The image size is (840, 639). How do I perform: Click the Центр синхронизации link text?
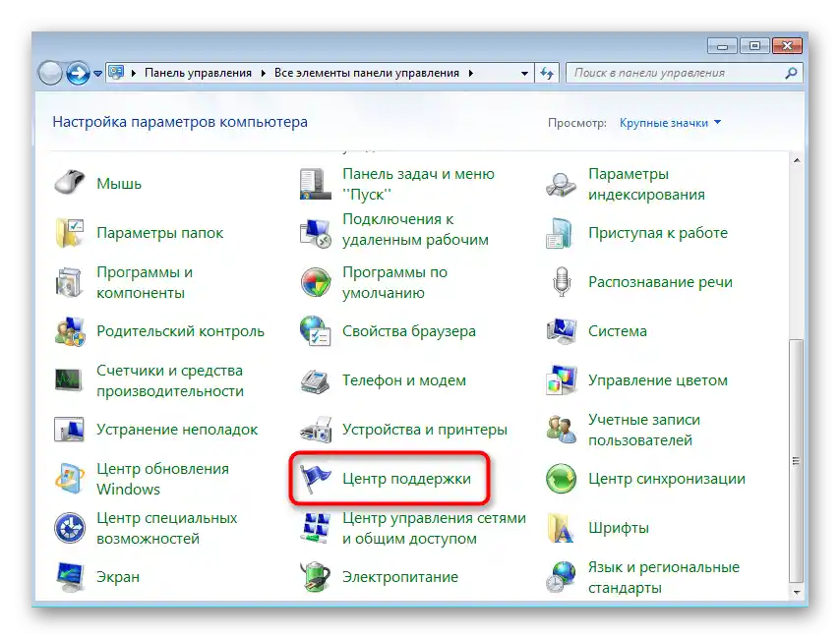point(667,479)
